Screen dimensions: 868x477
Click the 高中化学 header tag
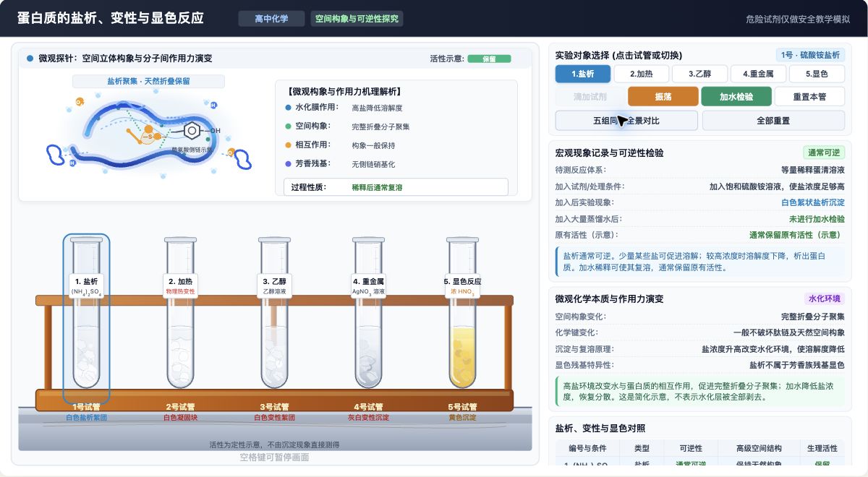click(271, 19)
